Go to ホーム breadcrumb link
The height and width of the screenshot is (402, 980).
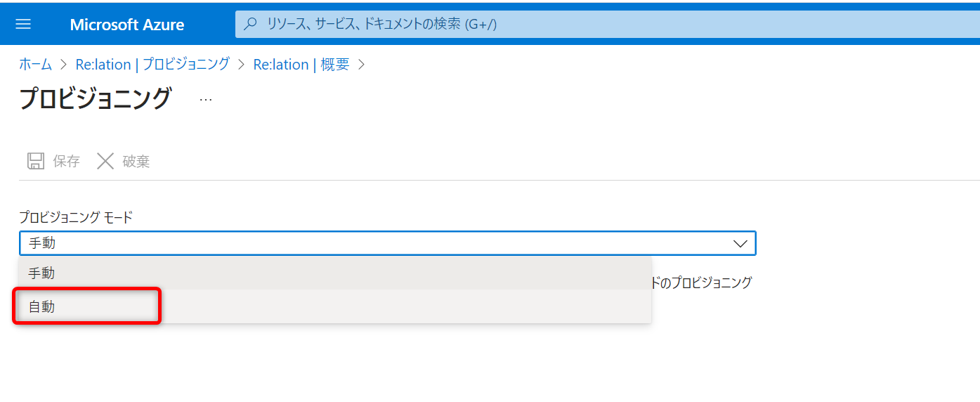35,65
